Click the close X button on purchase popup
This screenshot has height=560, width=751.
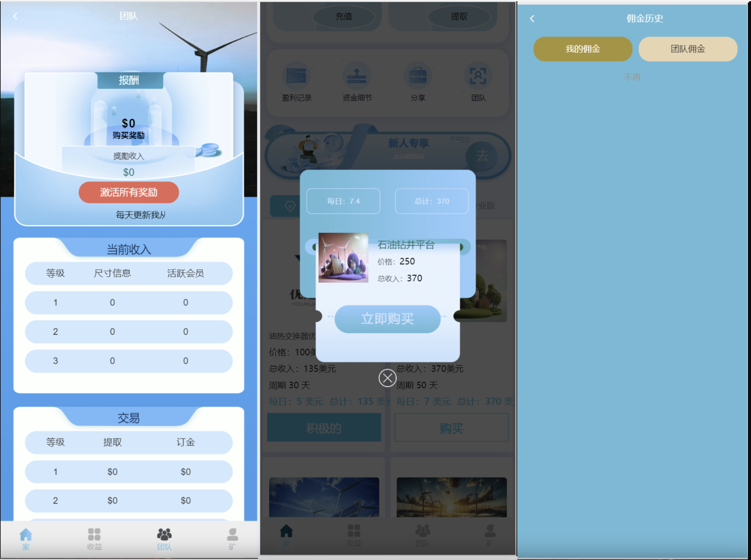386,378
